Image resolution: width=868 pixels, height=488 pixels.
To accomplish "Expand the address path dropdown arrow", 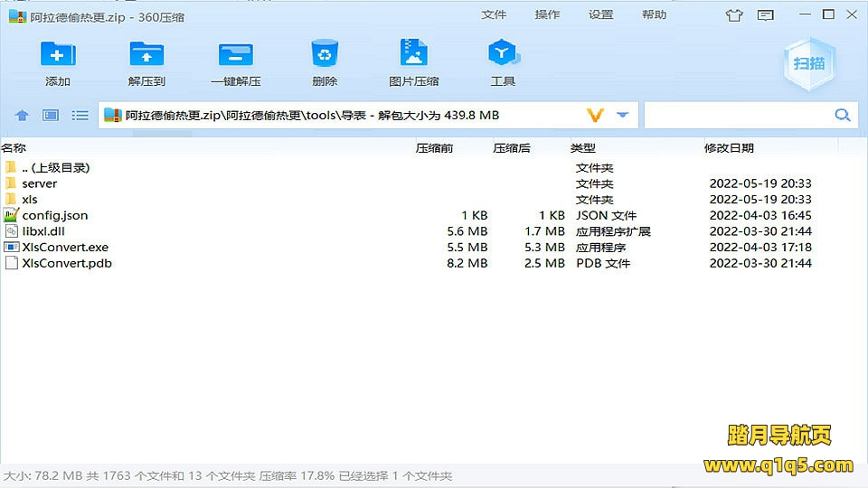I will (x=622, y=115).
